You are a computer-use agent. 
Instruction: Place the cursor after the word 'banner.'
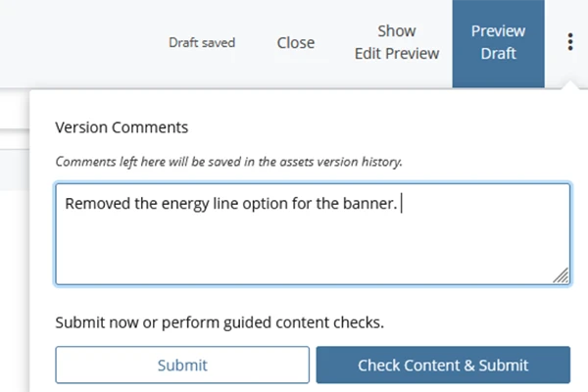point(400,203)
